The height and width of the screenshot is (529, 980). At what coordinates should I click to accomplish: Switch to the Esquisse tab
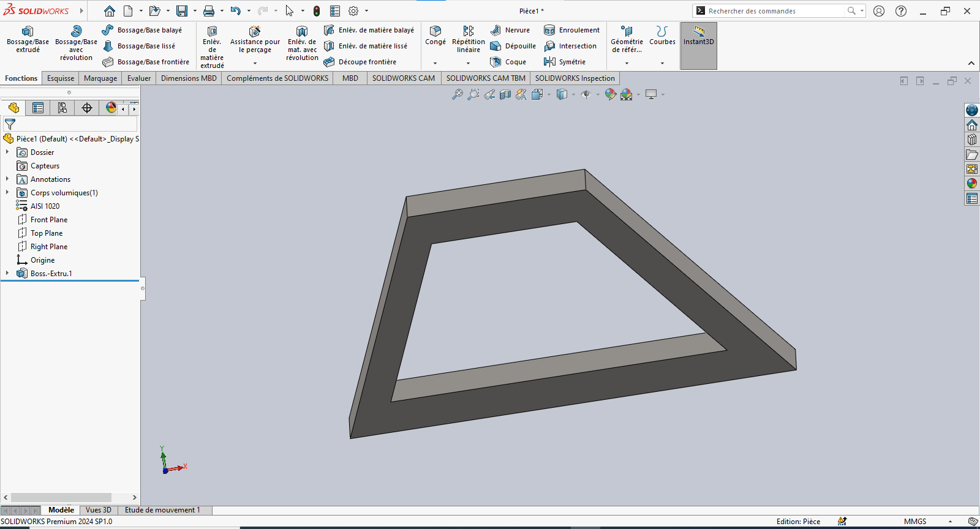tap(61, 78)
